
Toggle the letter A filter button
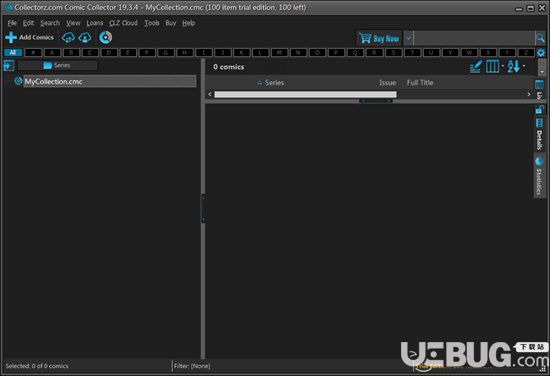coord(52,53)
